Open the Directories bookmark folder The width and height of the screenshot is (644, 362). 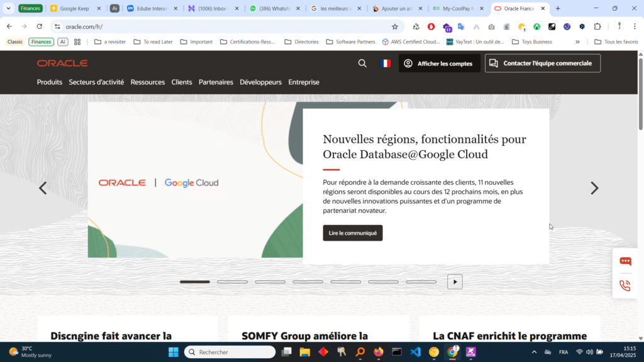pos(301,42)
